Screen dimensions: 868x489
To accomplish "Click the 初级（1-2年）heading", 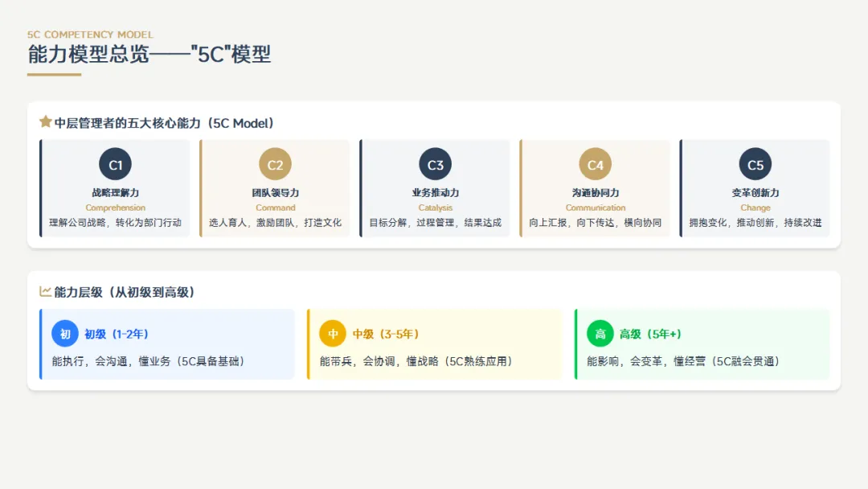I will (117, 334).
